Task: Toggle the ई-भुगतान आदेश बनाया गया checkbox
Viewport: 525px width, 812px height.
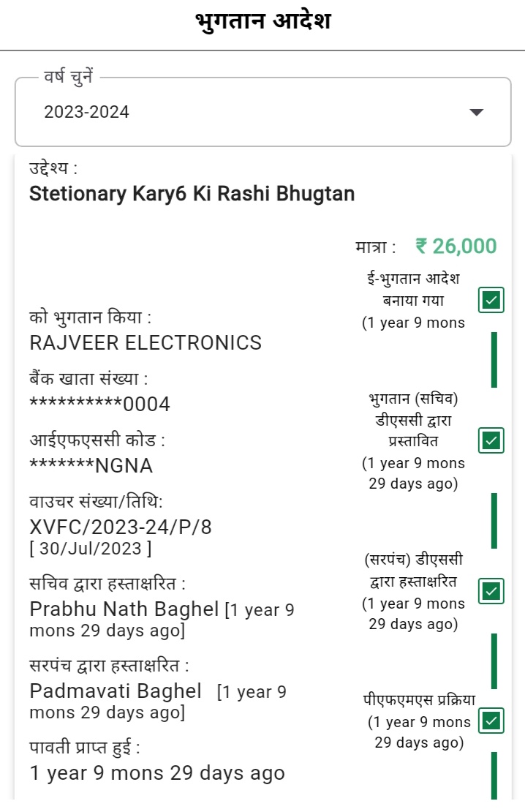Action: coord(491,300)
